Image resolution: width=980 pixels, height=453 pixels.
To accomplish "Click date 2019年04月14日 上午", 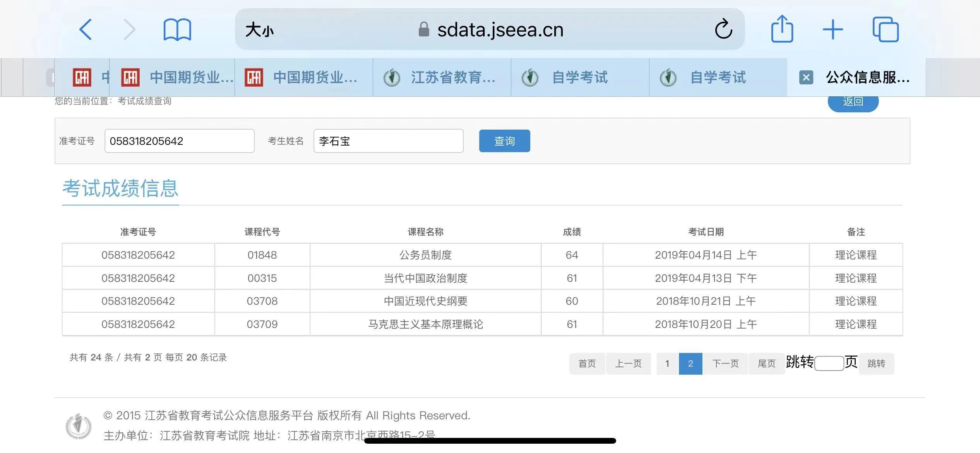I will coord(706,255).
